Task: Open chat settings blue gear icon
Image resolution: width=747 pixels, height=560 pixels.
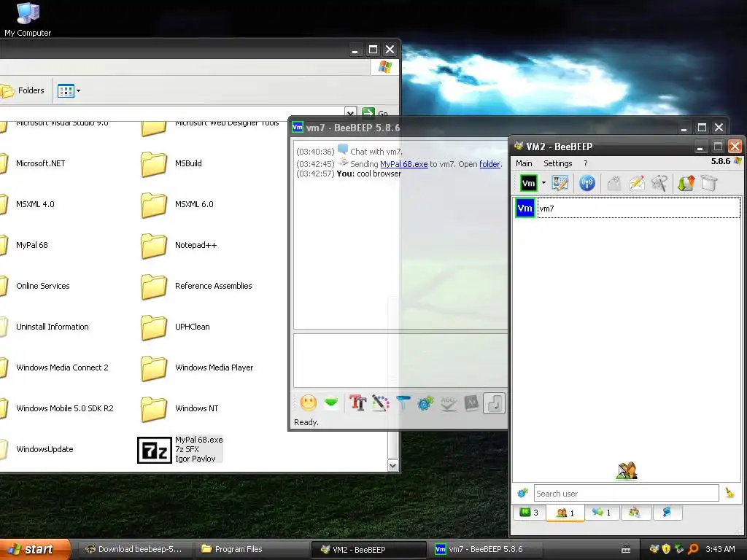Action: (x=425, y=403)
